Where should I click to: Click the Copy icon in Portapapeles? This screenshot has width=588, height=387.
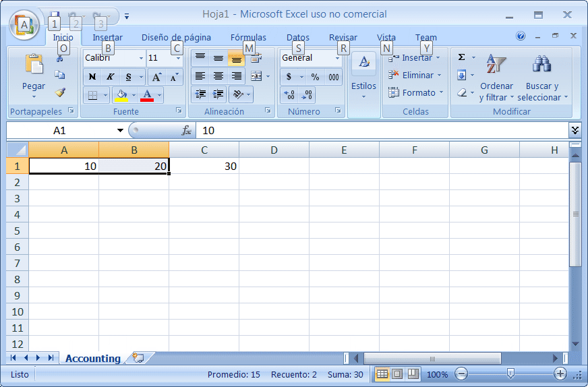pos(60,75)
